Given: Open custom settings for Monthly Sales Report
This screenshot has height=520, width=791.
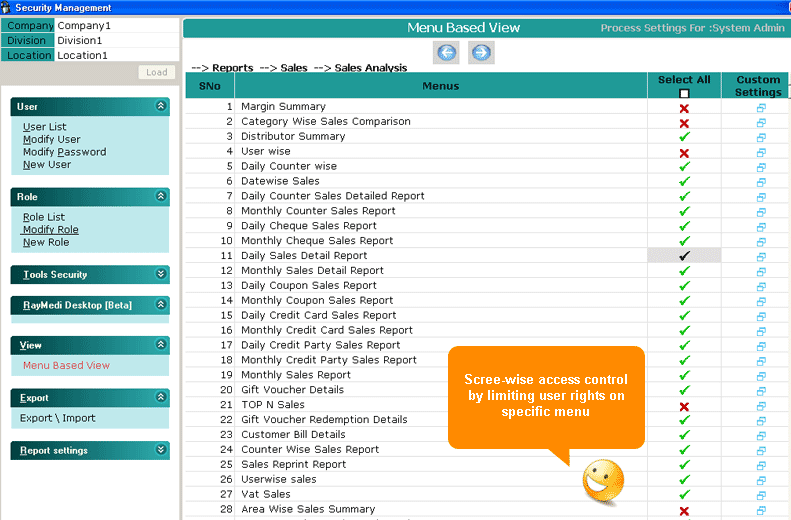Looking at the screenshot, I should pos(760,375).
